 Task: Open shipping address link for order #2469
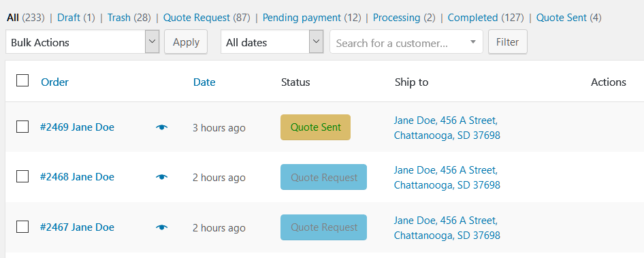coord(447,128)
